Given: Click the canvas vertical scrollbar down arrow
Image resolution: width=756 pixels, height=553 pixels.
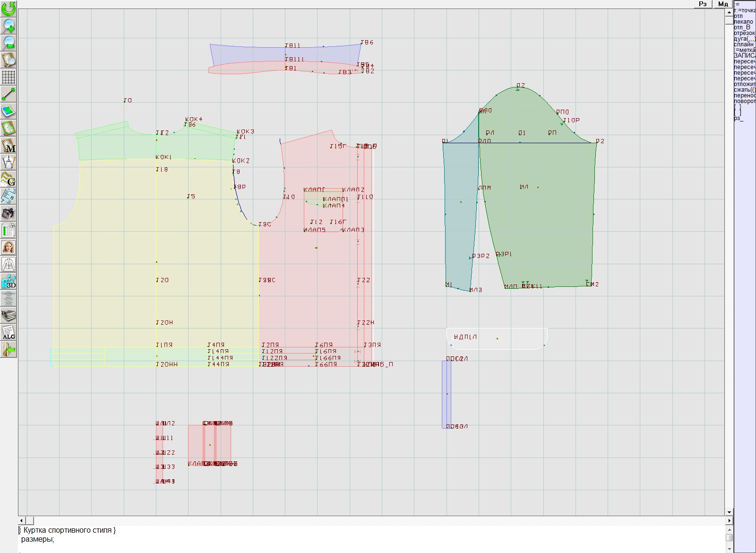Looking at the screenshot, I should pyautogui.click(x=729, y=512).
